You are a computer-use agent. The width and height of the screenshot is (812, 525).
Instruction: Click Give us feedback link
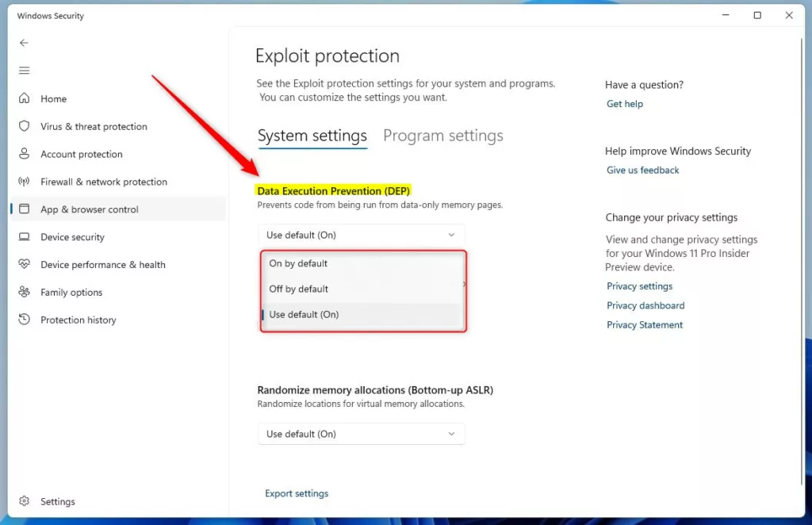click(x=642, y=170)
